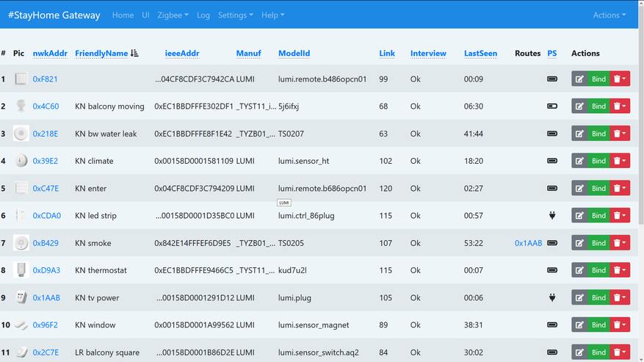The height and width of the screenshot is (362, 644).
Task: Bind the LR balcony square device
Action: click(x=598, y=352)
